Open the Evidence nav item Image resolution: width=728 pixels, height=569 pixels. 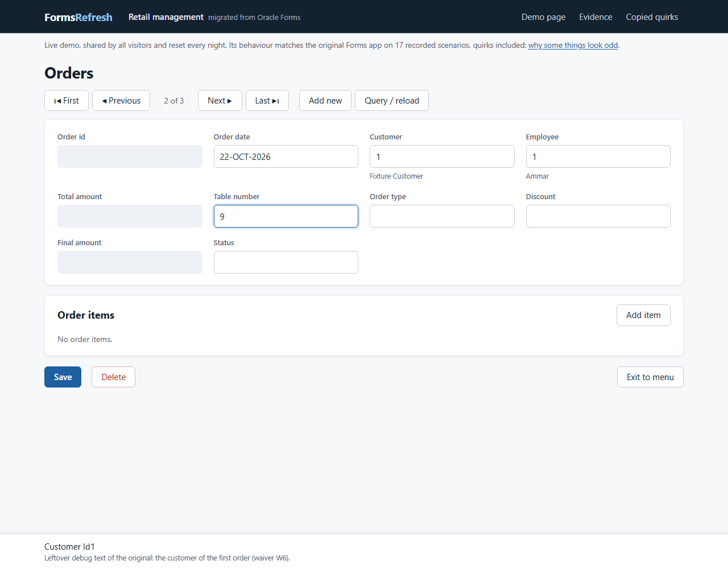coord(595,17)
